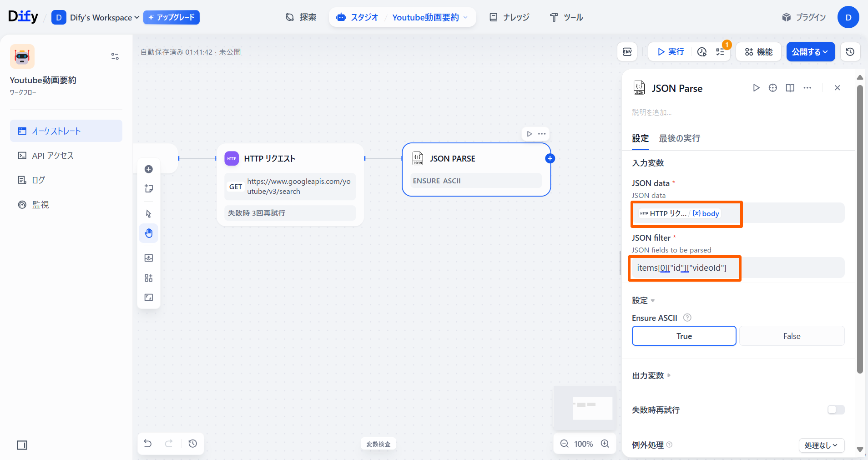This screenshot has height=460, width=868.
Task: Expand the 出力変数 section
Action: pos(651,375)
